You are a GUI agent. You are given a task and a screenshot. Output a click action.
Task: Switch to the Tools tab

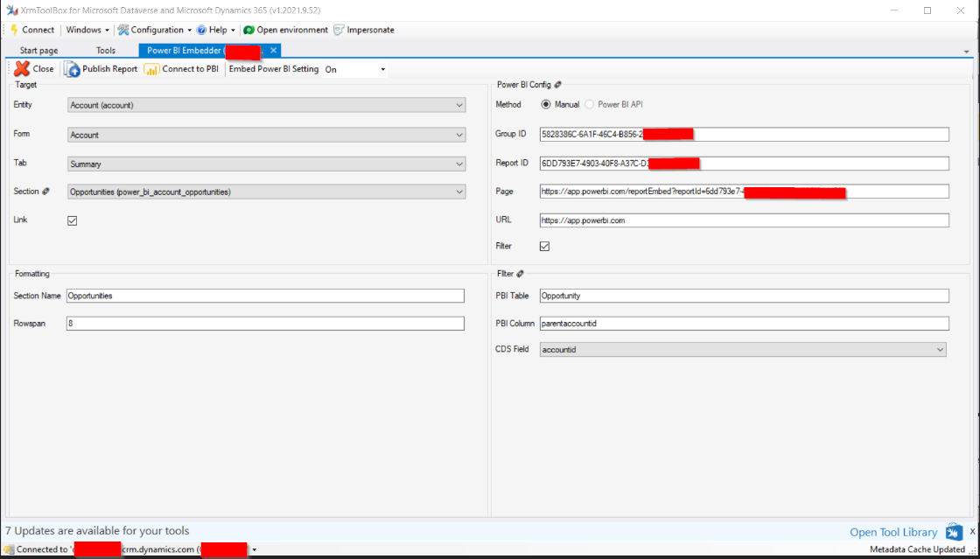click(106, 50)
